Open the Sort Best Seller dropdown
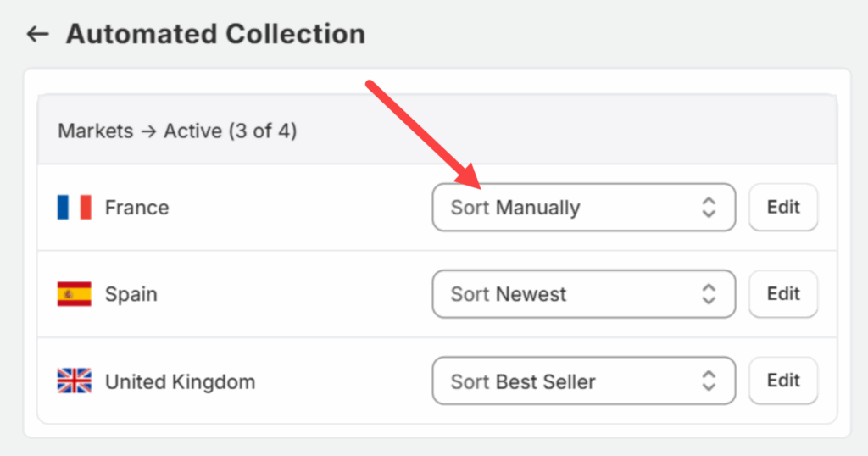 (x=583, y=381)
